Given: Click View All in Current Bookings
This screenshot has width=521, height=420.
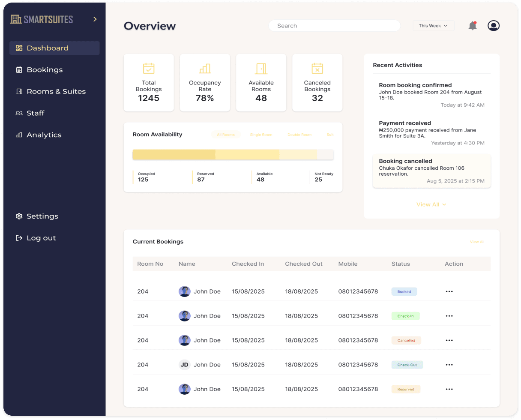Looking at the screenshot, I should pyautogui.click(x=477, y=242).
